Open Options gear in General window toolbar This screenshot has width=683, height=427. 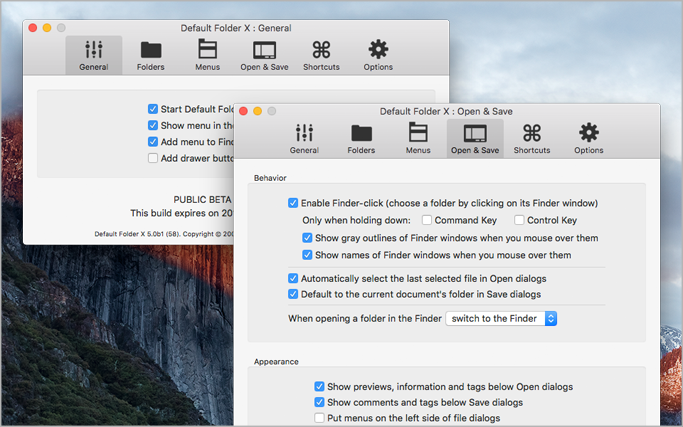(x=378, y=55)
